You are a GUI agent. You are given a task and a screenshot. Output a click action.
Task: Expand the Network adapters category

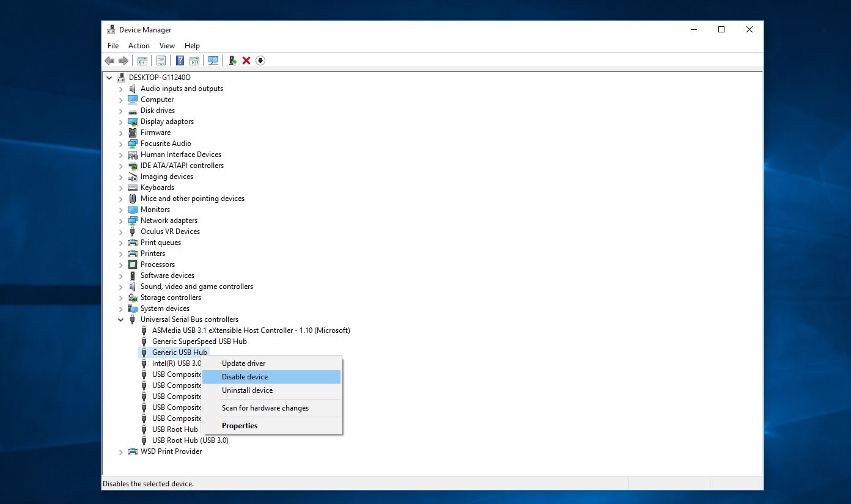click(x=121, y=221)
